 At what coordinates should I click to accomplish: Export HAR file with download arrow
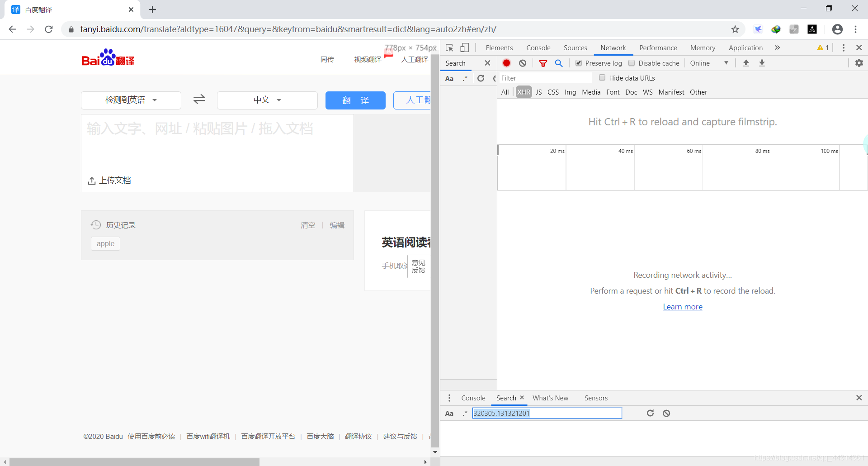tap(762, 63)
